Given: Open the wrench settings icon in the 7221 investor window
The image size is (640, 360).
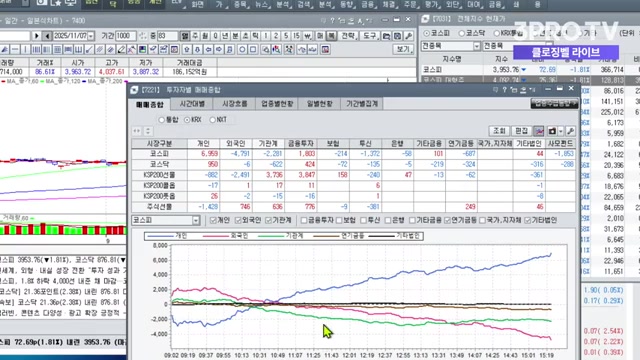Looking at the screenshot, I should click(571, 131).
